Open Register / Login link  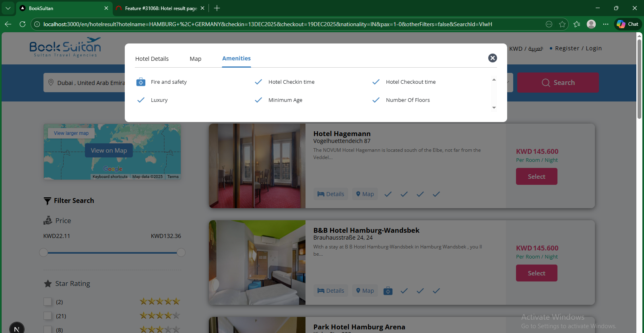(578, 48)
